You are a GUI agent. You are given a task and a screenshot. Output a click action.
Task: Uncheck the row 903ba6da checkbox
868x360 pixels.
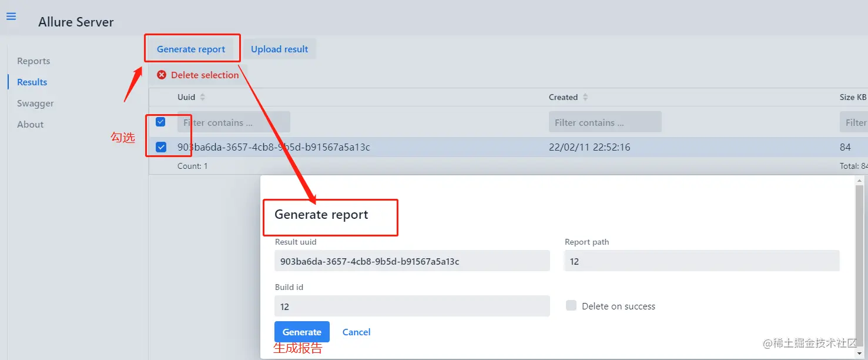click(x=160, y=147)
